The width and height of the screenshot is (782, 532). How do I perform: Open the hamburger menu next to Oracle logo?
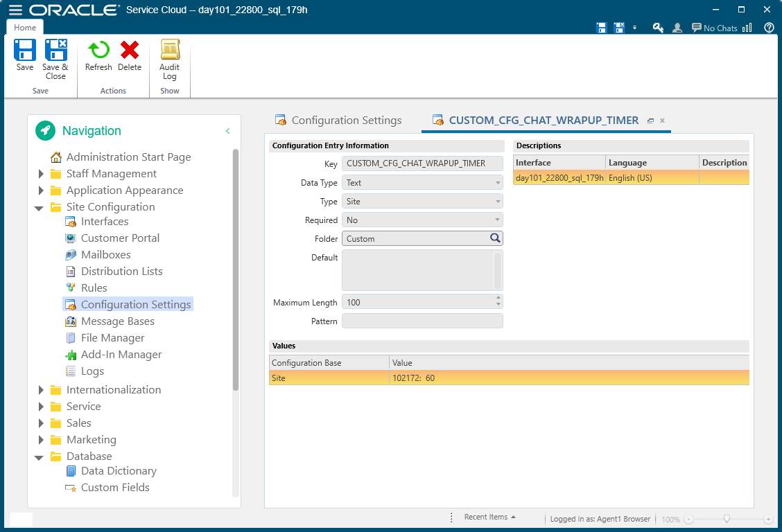click(15, 10)
